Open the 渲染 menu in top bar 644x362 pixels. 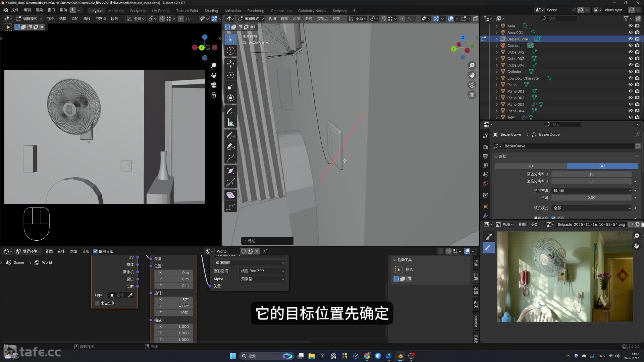pyautogui.click(x=39, y=10)
